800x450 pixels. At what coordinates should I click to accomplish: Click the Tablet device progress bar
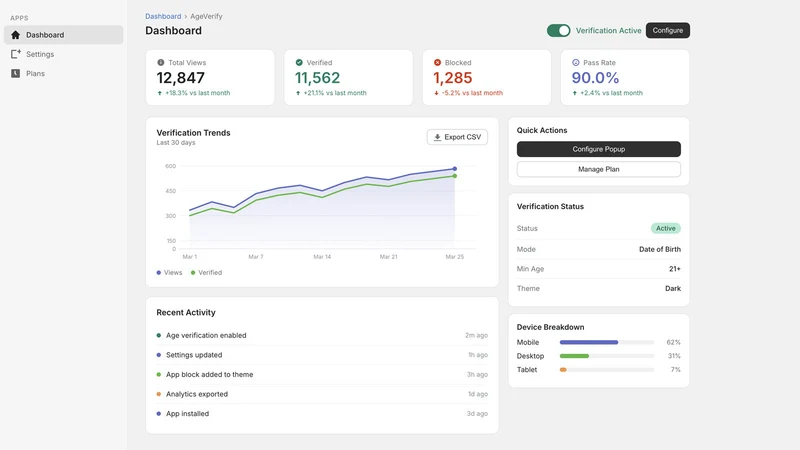click(607, 369)
